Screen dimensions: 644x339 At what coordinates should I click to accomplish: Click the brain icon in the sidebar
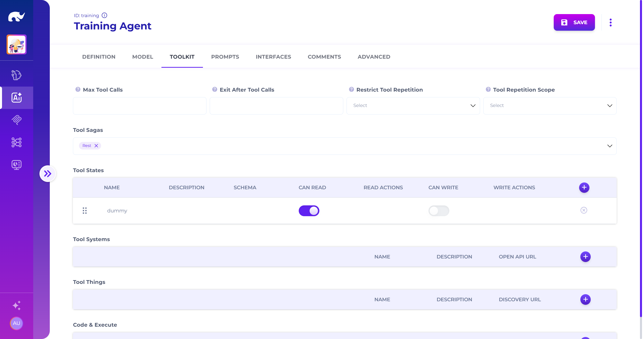tap(16, 75)
